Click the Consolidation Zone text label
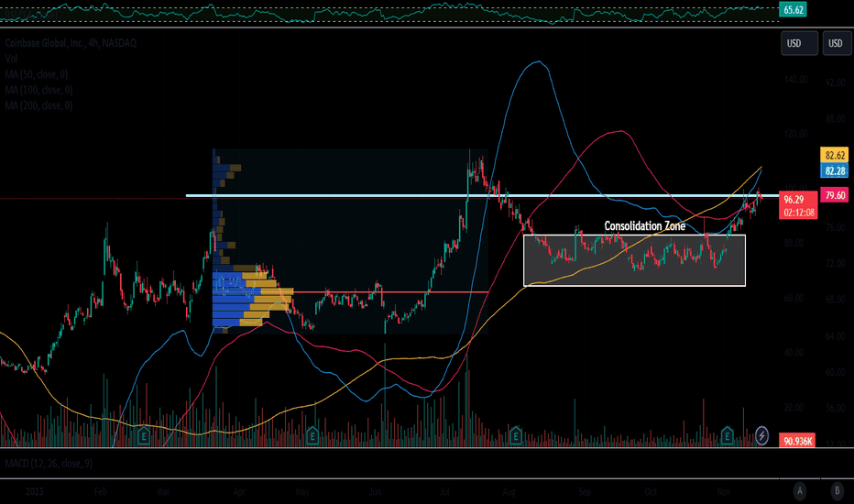Viewport: 854px width, 504px height. 645,225
